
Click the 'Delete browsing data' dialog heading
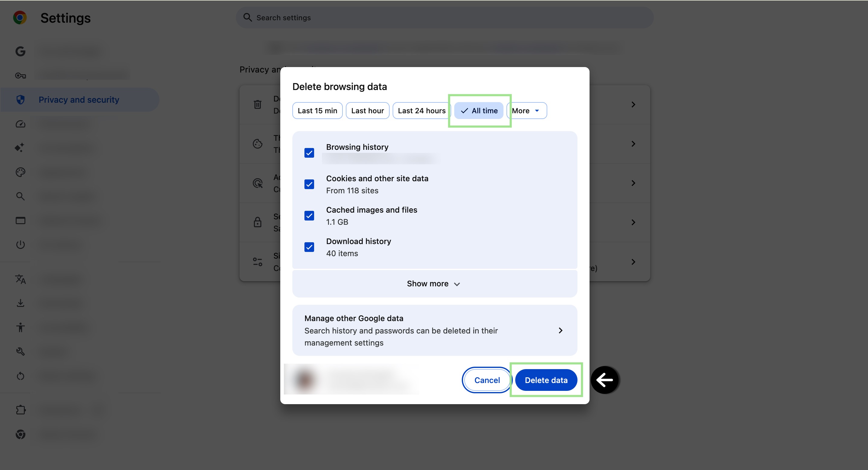(x=339, y=87)
